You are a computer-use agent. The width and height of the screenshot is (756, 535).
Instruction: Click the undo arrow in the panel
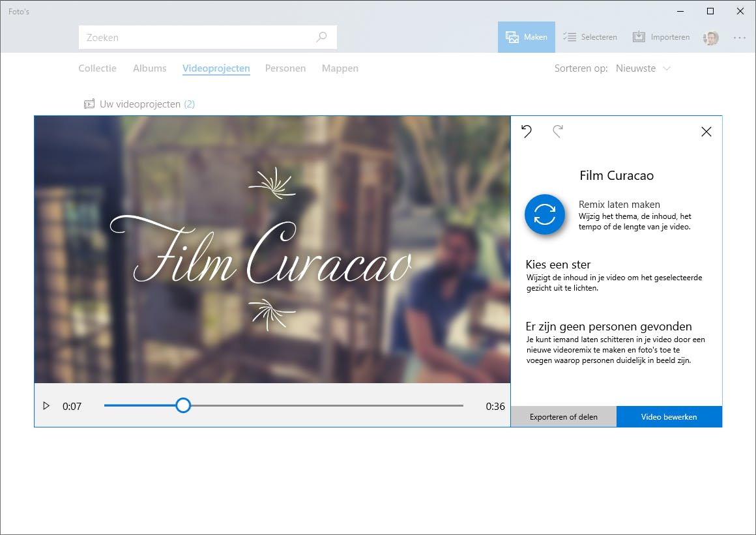click(527, 131)
